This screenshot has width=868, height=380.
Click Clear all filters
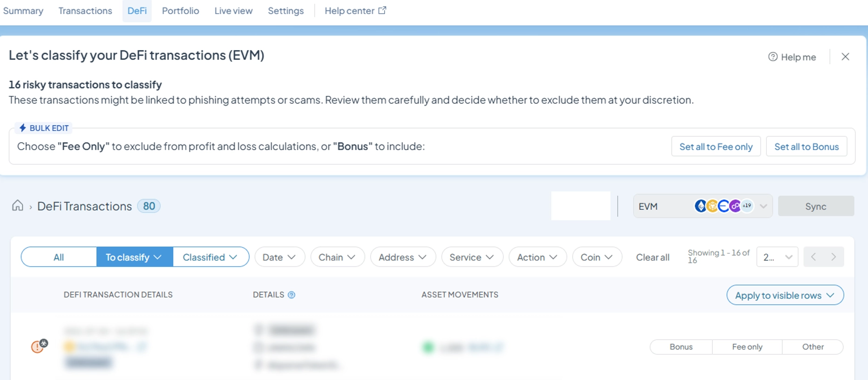point(652,257)
